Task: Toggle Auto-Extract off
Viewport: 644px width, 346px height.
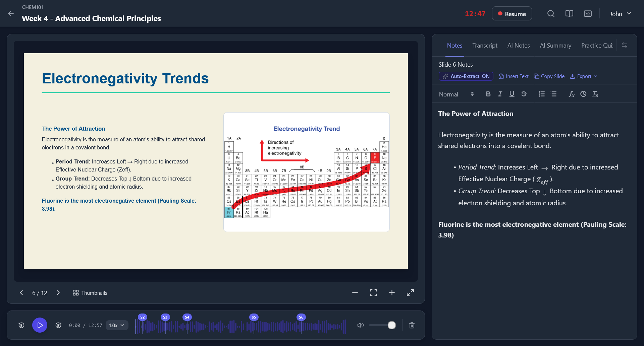Action: 466,76
